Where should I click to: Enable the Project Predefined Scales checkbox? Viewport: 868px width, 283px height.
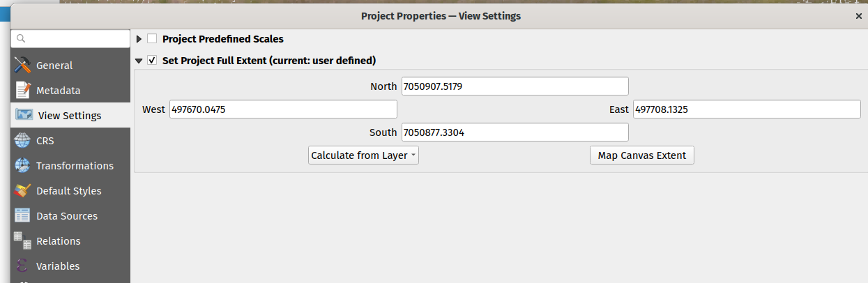coord(152,39)
